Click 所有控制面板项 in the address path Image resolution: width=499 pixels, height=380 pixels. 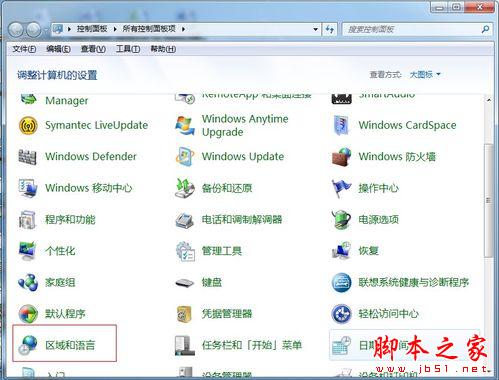[x=149, y=29]
